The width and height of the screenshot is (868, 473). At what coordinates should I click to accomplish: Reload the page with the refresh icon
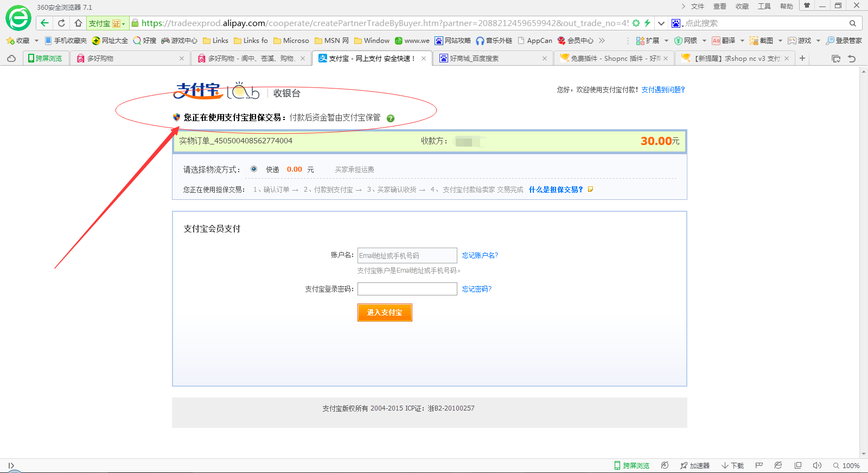point(61,23)
